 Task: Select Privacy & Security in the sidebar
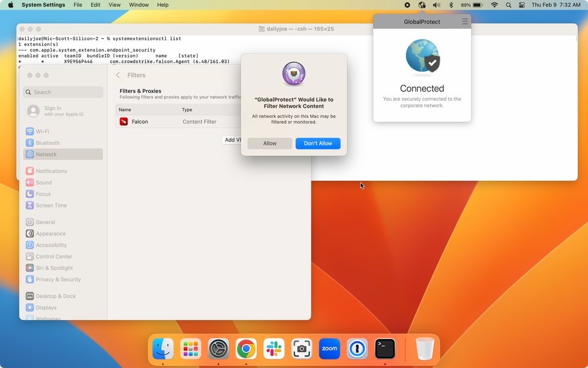(x=58, y=280)
